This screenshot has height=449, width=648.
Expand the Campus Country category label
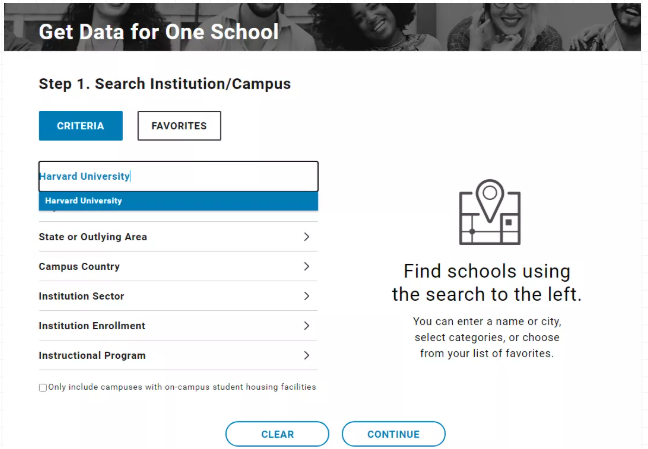(x=79, y=267)
